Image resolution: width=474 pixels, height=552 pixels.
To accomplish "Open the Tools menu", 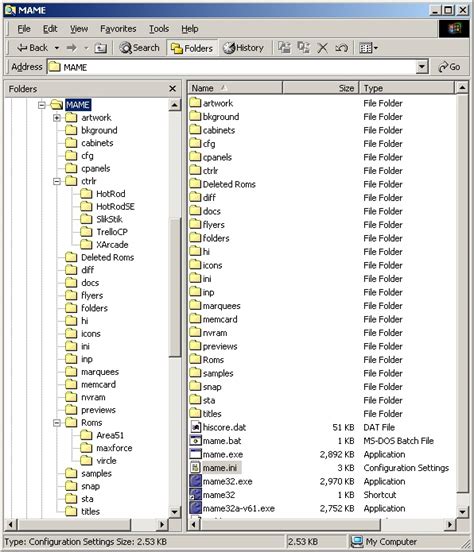I will [x=159, y=29].
